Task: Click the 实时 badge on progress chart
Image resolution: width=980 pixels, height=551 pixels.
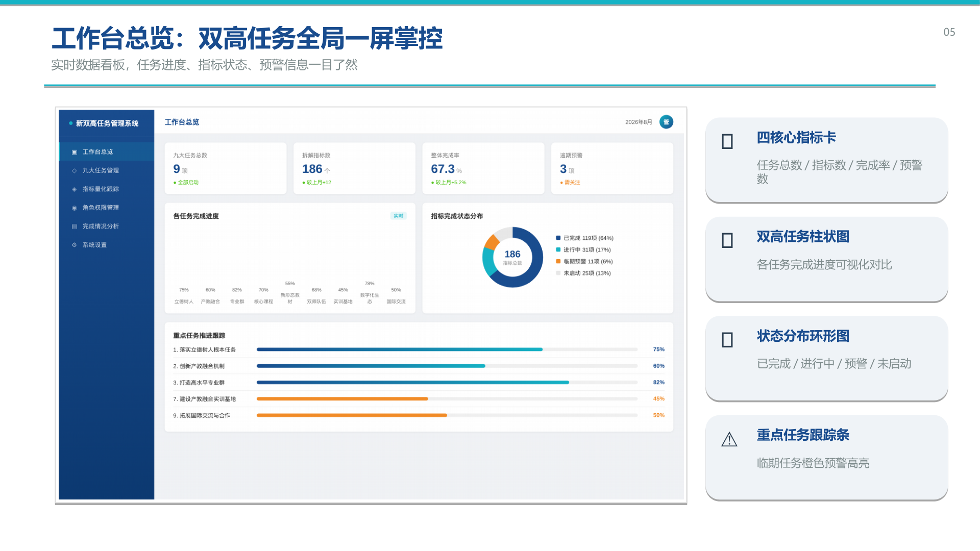Action: (398, 216)
